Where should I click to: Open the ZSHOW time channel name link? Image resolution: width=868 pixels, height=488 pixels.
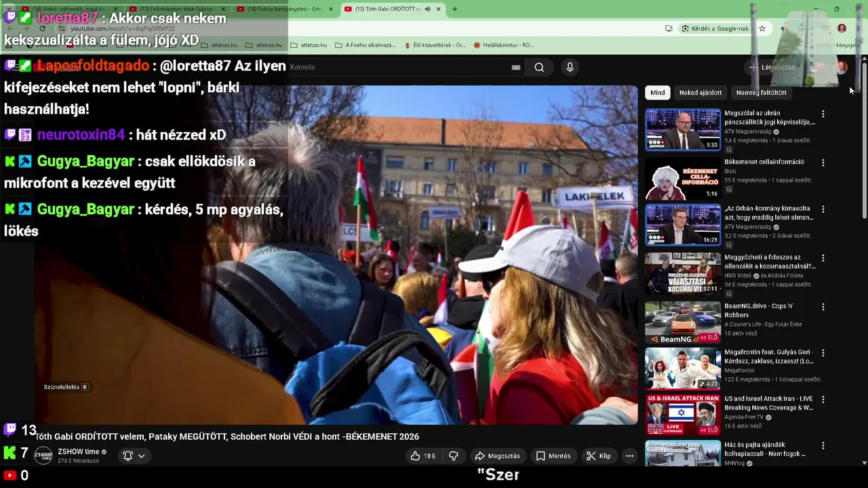(x=79, y=451)
